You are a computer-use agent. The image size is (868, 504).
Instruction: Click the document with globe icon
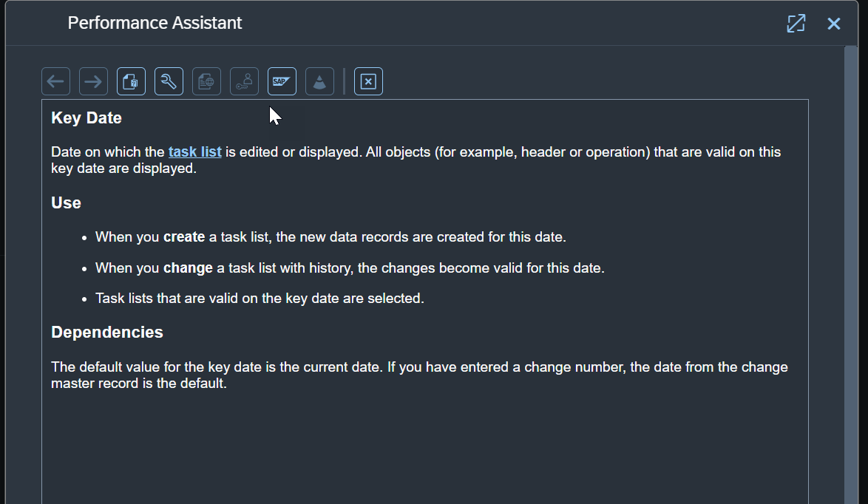[x=206, y=81]
